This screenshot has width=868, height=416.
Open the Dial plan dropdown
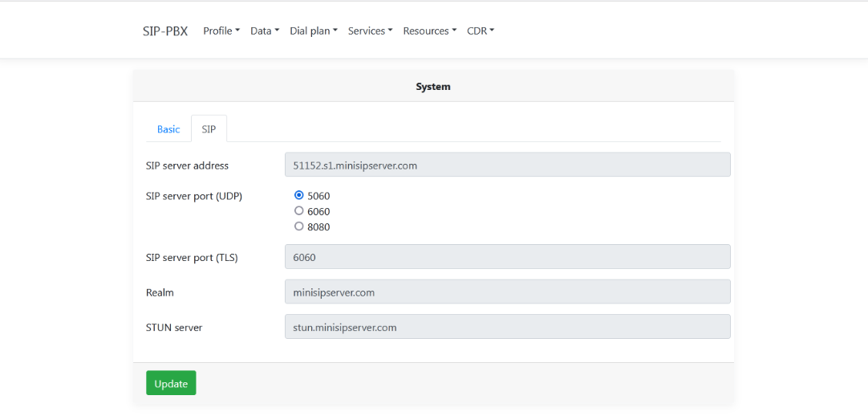pyautogui.click(x=314, y=31)
